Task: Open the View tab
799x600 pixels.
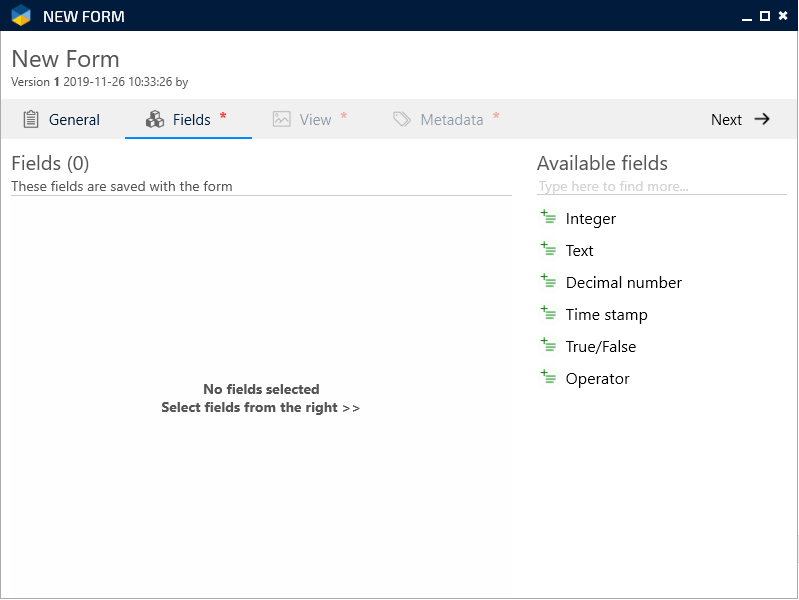Action: [x=310, y=119]
